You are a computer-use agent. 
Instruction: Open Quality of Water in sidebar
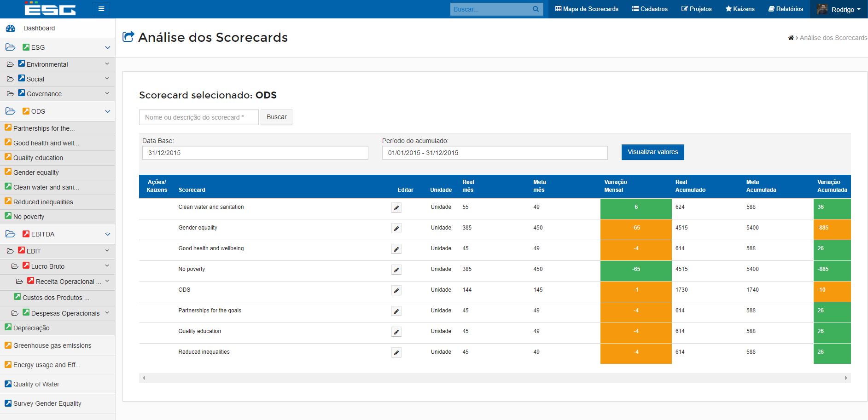click(x=36, y=384)
